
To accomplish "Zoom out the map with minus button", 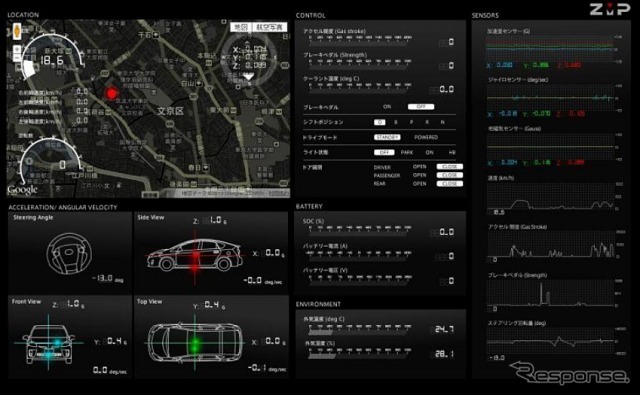I will [17, 58].
